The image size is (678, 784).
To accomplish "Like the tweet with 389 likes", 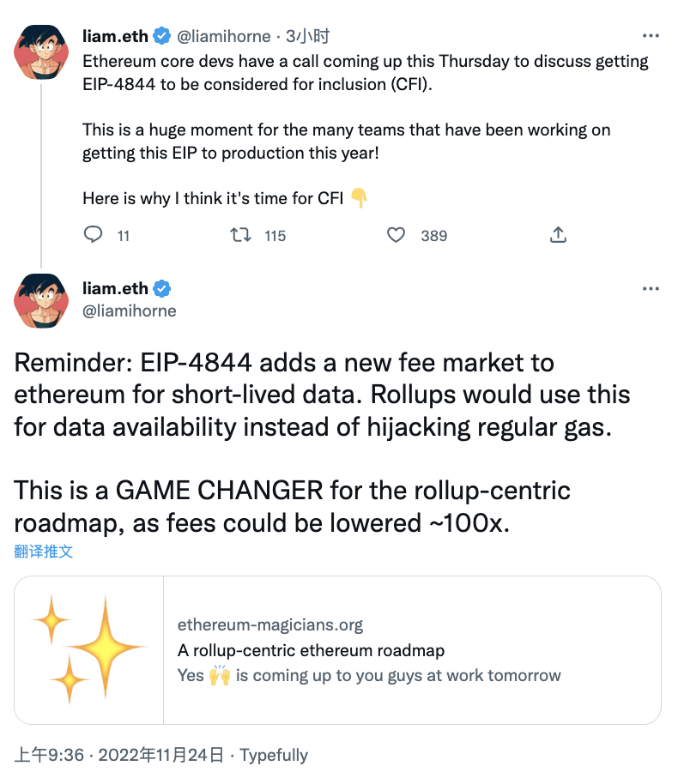I will pyautogui.click(x=395, y=235).
